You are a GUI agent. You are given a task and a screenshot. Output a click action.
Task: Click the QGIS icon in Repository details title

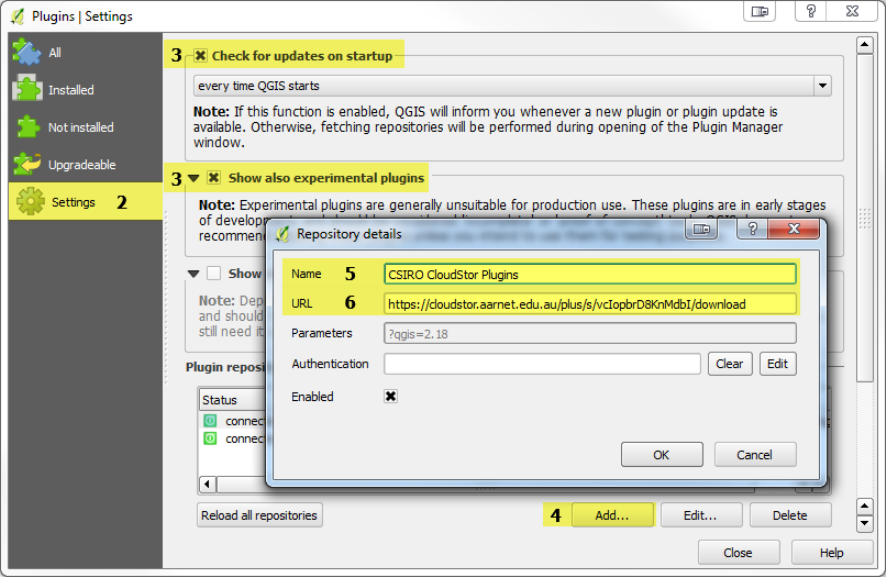[283, 233]
